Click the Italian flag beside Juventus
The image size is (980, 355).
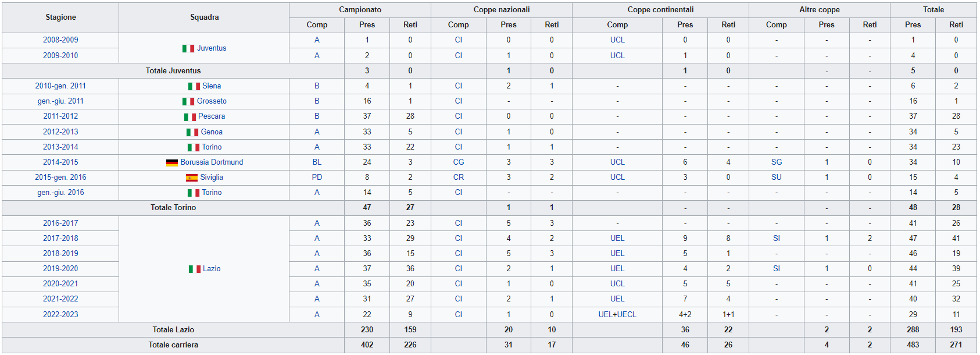188,48
